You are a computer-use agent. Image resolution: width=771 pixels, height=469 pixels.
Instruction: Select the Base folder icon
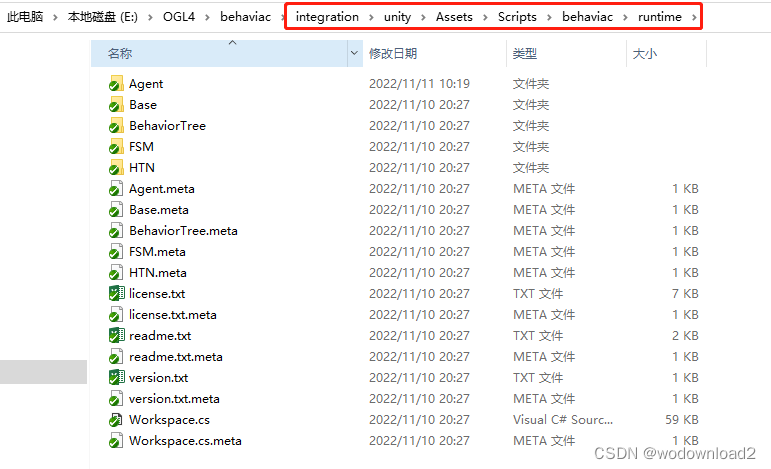point(116,105)
